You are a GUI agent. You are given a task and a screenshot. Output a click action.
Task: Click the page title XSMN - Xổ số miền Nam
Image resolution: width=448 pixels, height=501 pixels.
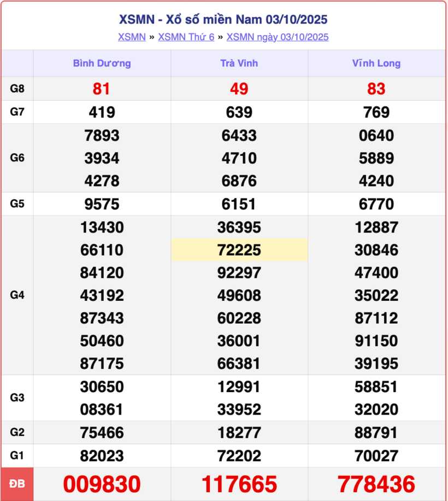223,20
